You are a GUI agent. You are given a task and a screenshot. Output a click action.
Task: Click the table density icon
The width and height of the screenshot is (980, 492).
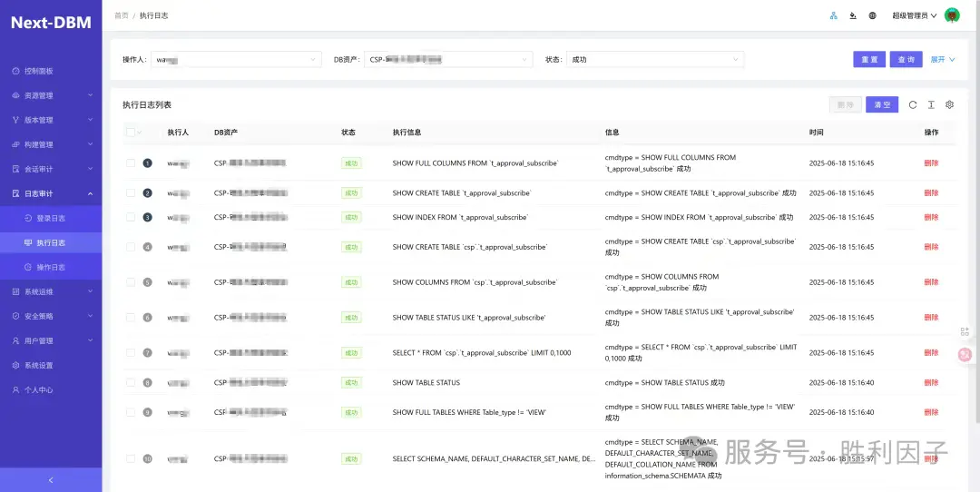click(x=931, y=105)
